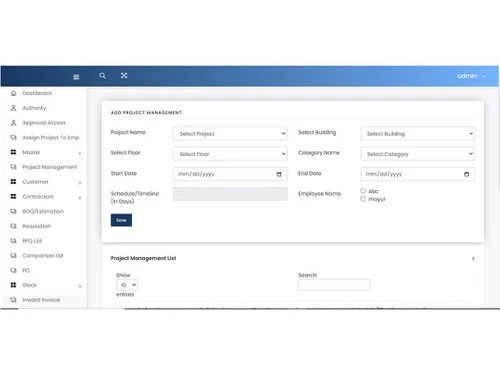500x375 pixels.
Task: Expand the Contractors submenu arrow
Action: coord(80,197)
